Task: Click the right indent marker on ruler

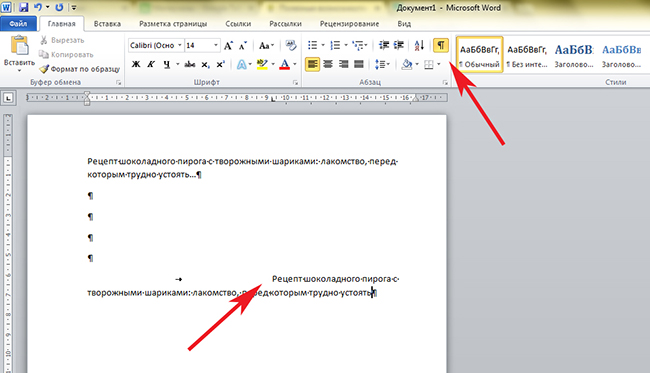Action: tap(416, 99)
